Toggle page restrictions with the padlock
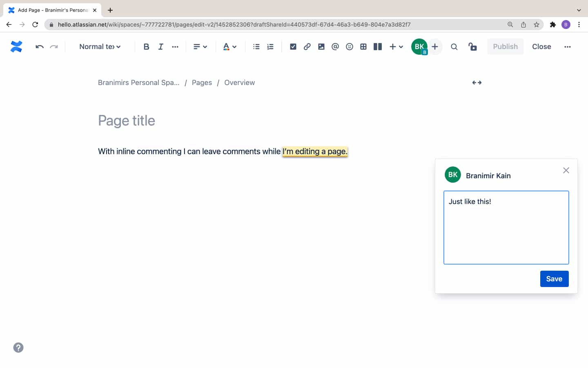The width and height of the screenshot is (588, 368). point(473,47)
